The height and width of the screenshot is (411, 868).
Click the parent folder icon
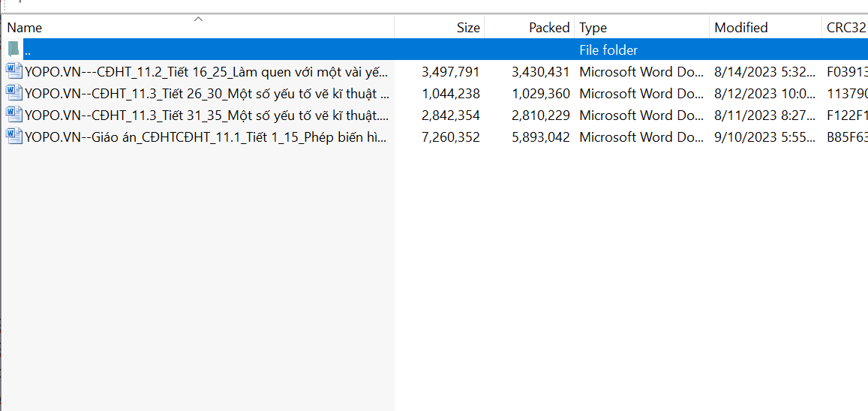coord(14,49)
